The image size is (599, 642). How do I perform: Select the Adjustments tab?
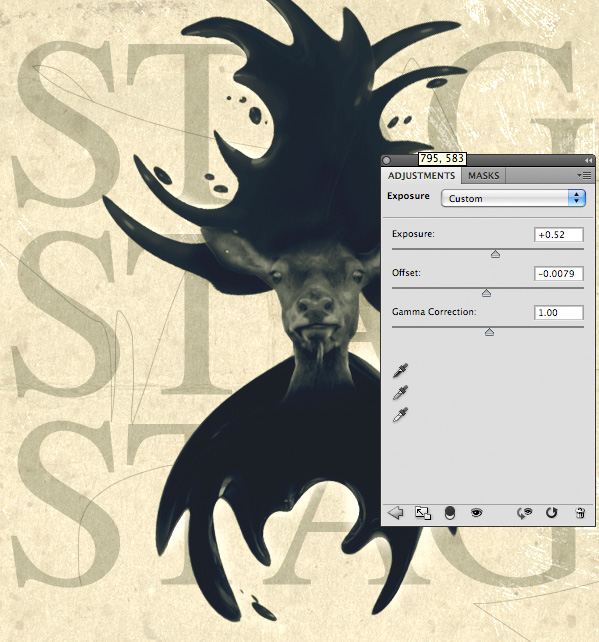(421, 176)
